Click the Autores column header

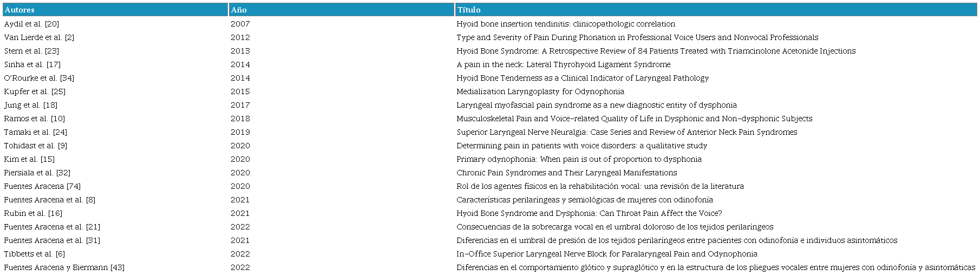click(19, 10)
